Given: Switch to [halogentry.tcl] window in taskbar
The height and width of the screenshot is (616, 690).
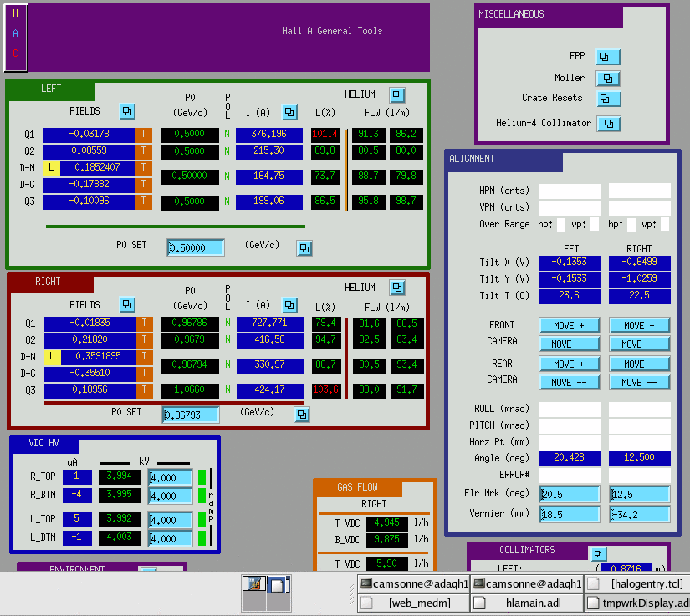Looking at the screenshot, I should pyautogui.click(x=637, y=584).
